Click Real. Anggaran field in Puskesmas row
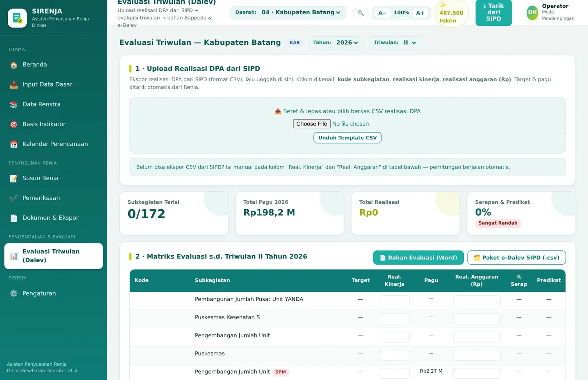This screenshot has height=380, width=588. pyautogui.click(x=477, y=355)
